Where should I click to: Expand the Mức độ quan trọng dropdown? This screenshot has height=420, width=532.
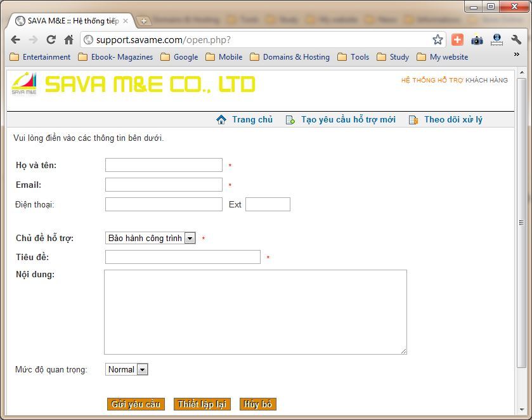pyautogui.click(x=127, y=369)
